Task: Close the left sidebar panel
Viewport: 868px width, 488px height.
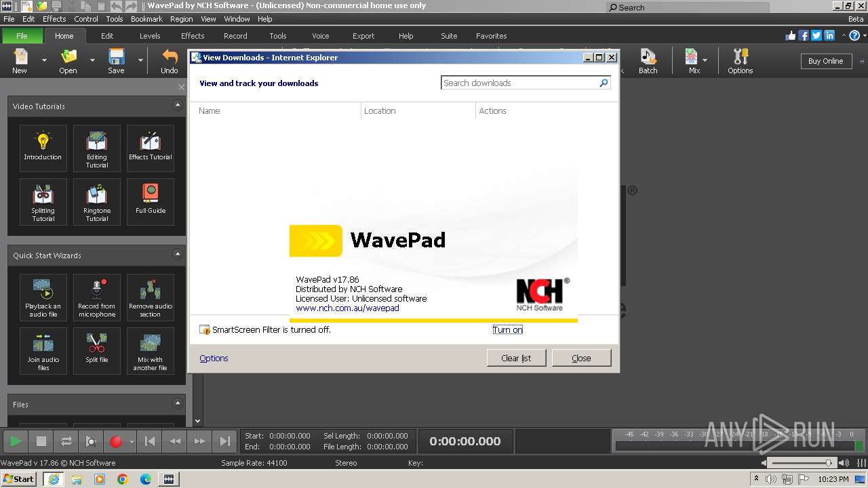Action: [x=181, y=87]
